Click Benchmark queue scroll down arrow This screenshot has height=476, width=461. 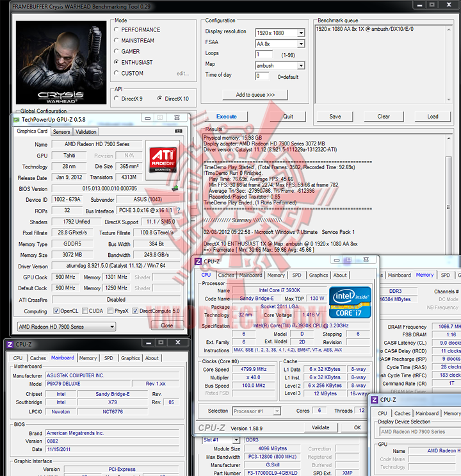449,99
